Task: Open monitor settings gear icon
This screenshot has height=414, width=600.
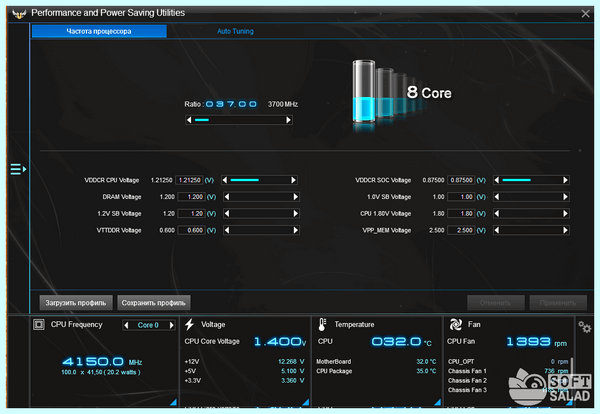Action: click(584, 327)
